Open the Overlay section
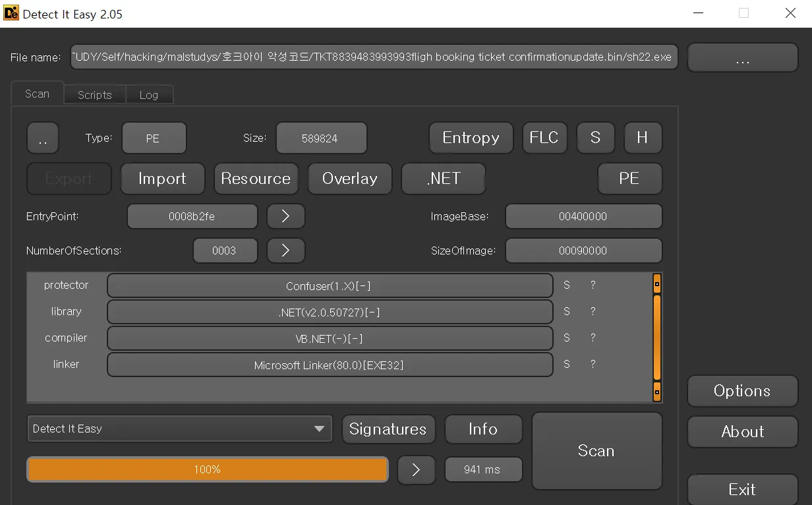 click(350, 179)
